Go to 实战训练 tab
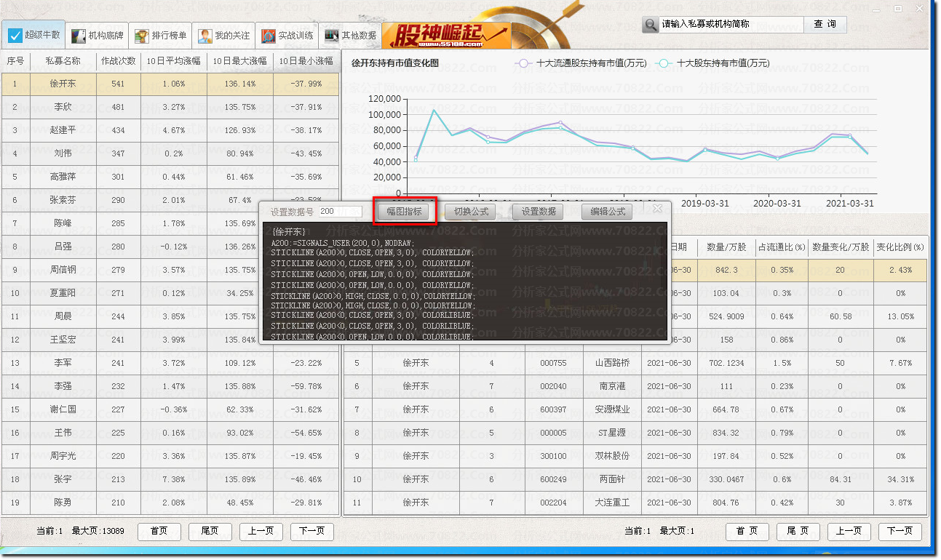Viewport: 941px width, 560px height. click(x=287, y=36)
